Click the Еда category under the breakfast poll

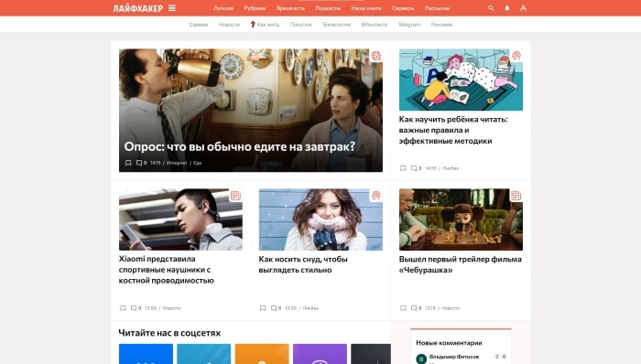pyautogui.click(x=198, y=163)
